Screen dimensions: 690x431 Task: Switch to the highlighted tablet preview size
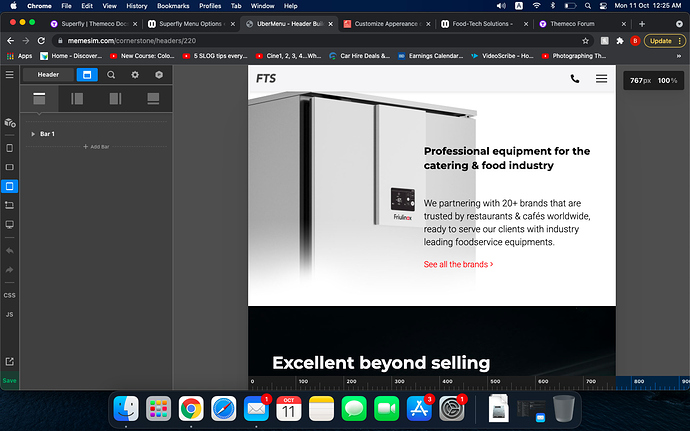click(9, 186)
